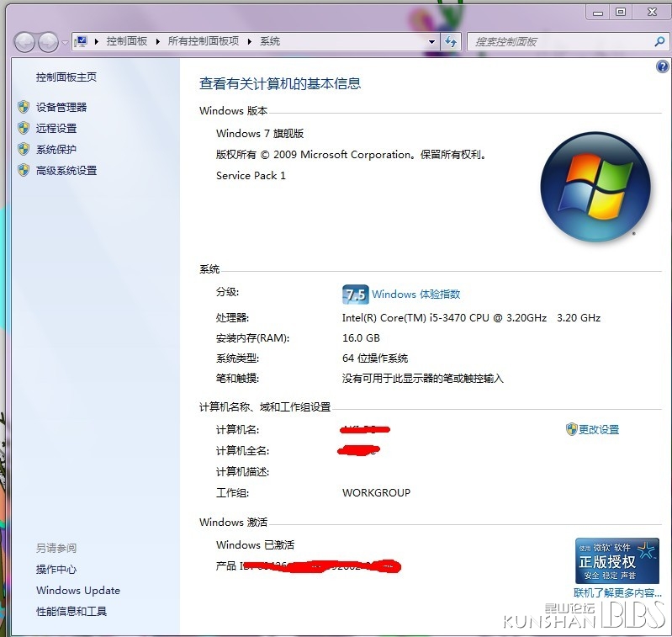
Task: Select the 所有控制面板项 breadcrumb item
Action: coord(203,41)
